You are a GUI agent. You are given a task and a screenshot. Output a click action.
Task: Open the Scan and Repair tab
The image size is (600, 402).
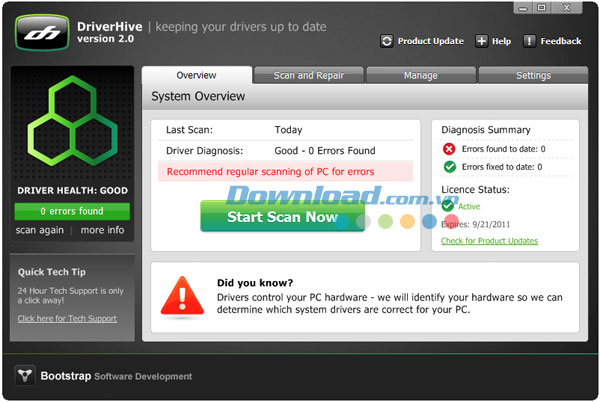pyautogui.click(x=308, y=75)
